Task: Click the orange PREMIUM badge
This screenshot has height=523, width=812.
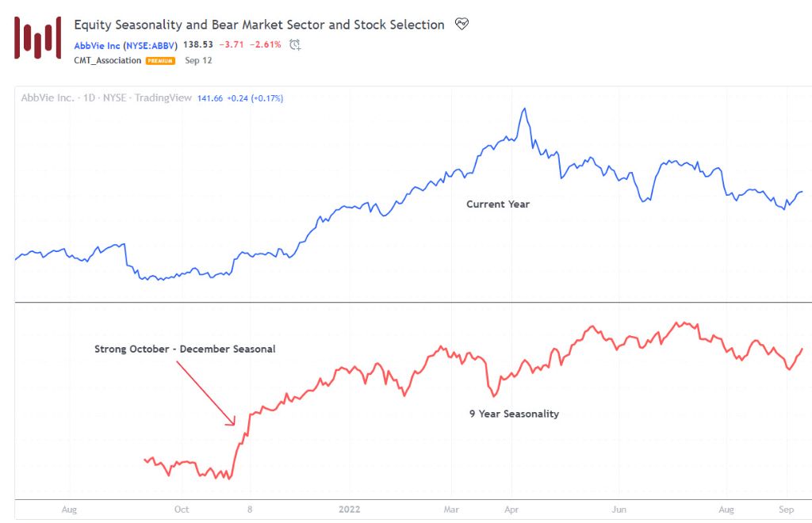Action: [160, 61]
